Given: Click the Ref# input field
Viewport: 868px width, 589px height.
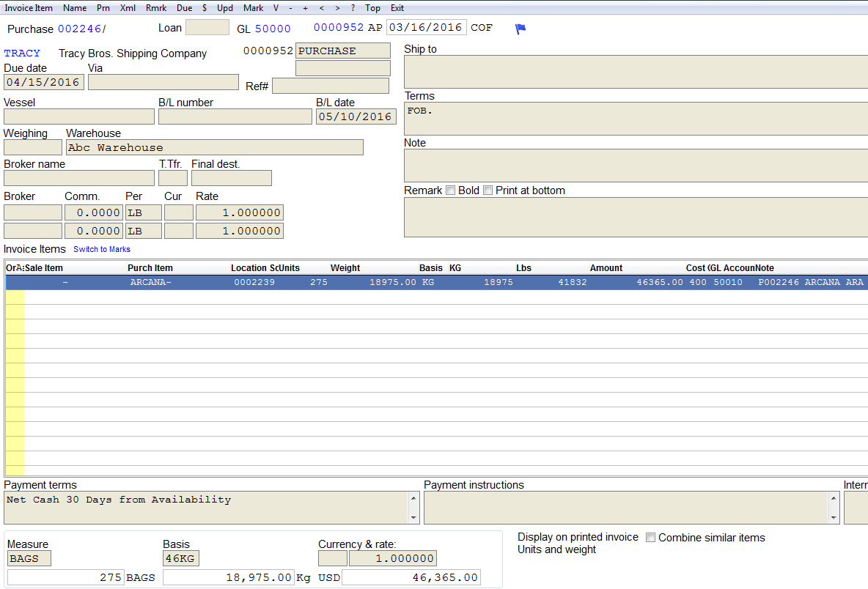Looking at the screenshot, I should tap(331, 86).
